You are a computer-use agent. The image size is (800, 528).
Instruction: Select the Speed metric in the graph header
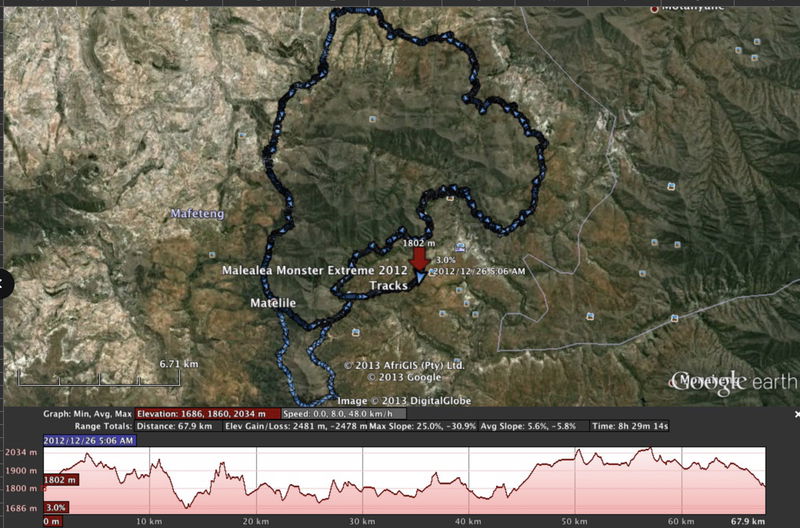tap(344, 413)
